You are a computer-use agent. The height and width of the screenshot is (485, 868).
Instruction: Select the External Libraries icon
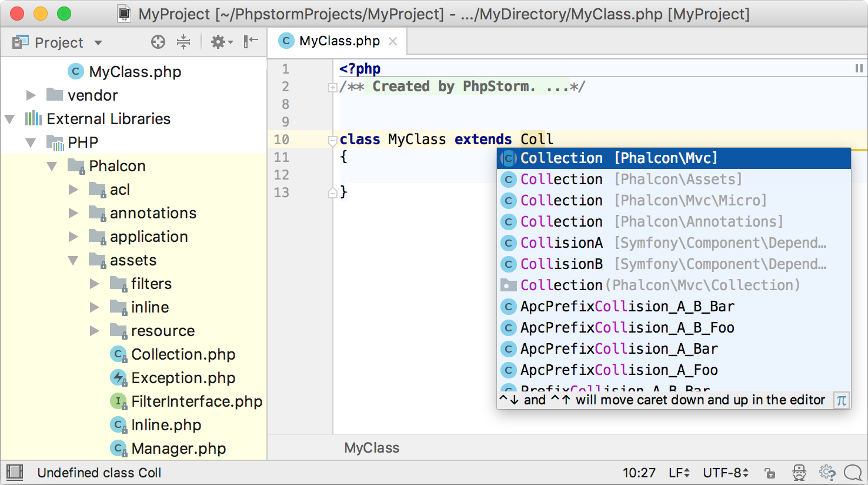pos(34,118)
